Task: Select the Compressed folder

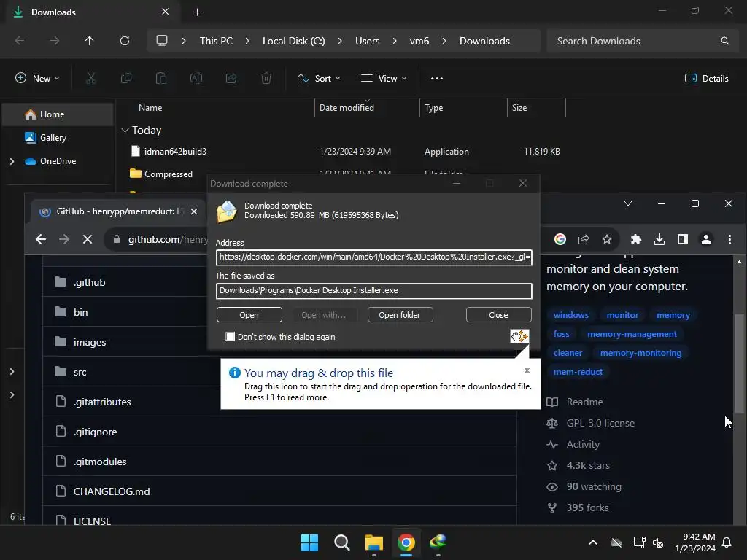Action: [169, 174]
